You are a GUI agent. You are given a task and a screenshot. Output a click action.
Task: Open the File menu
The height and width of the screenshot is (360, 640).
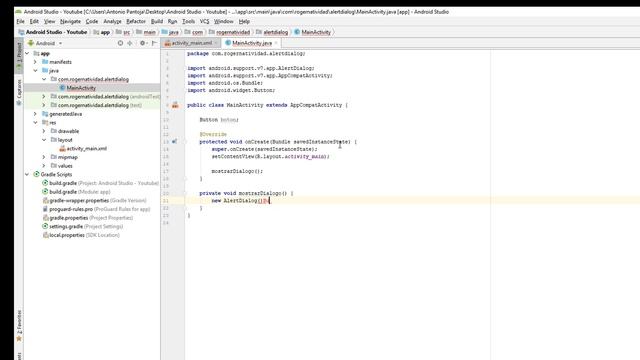(20, 21)
